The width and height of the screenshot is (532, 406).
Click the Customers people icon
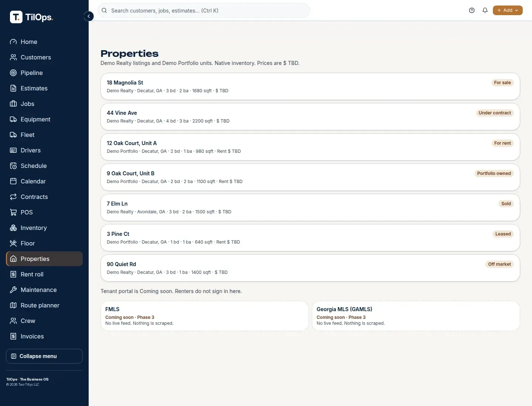click(x=13, y=57)
